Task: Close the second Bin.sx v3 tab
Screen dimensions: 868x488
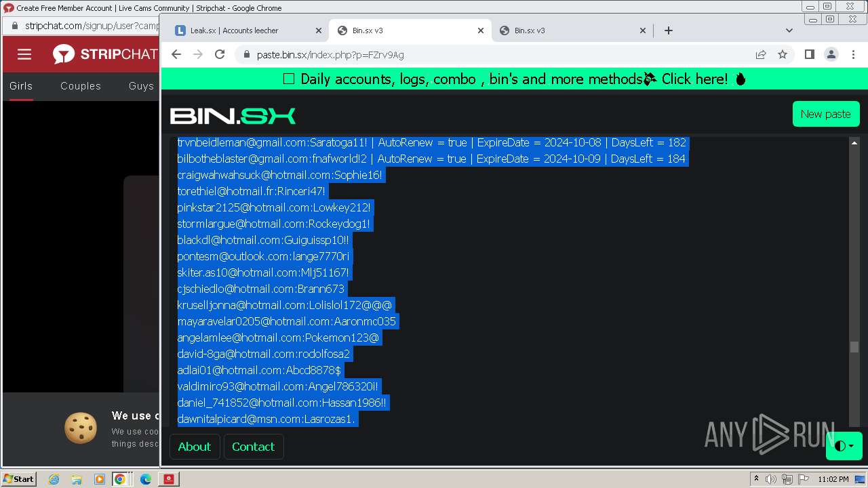Action: [643, 30]
